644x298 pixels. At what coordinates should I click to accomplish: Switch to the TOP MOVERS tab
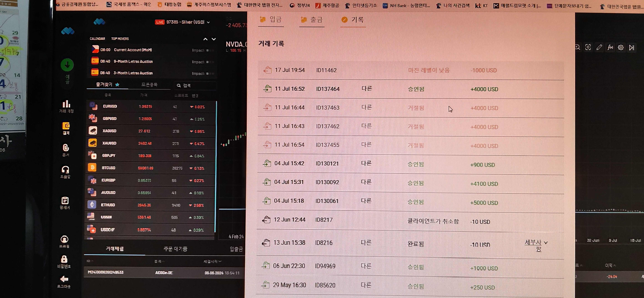coord(120,39)
